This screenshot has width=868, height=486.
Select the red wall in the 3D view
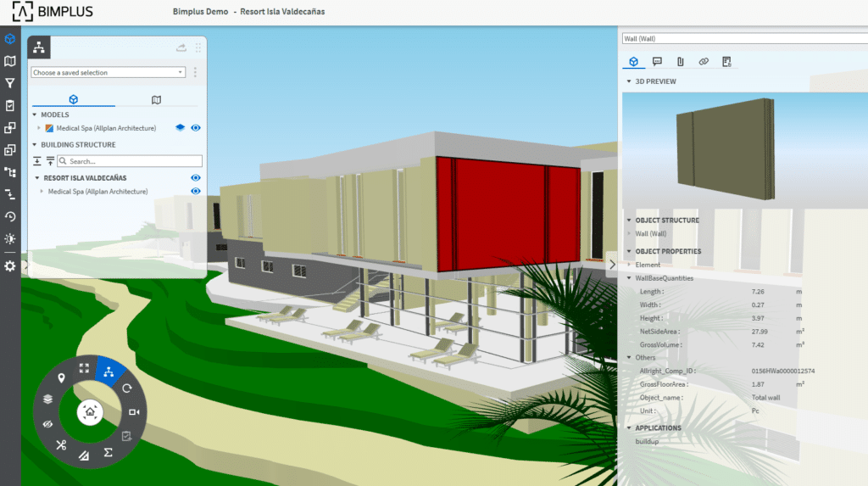[x=500, y=212]
